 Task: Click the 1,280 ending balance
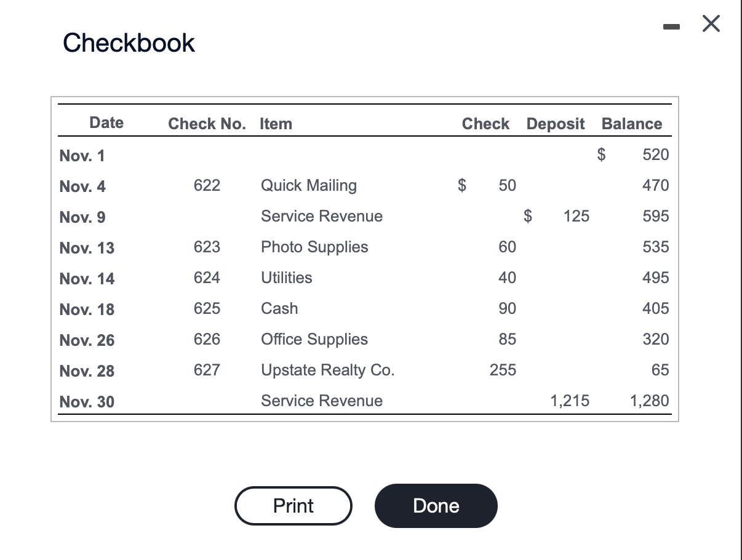click(x=649, y=401)
